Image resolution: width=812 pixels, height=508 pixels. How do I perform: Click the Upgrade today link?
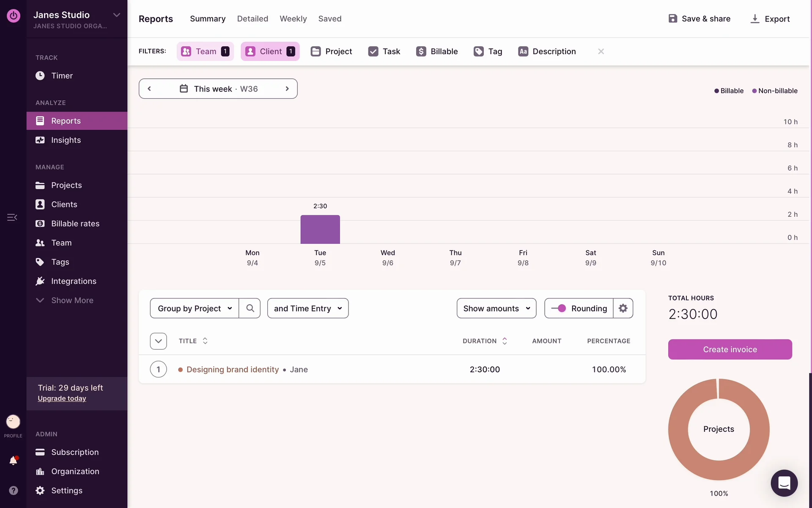pos(62,398)
